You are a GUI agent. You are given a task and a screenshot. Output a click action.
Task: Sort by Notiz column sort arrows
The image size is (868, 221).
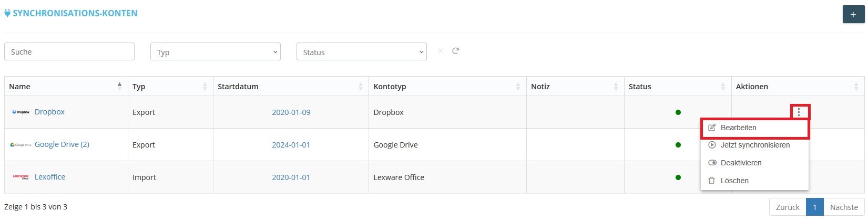pos(616,87)
